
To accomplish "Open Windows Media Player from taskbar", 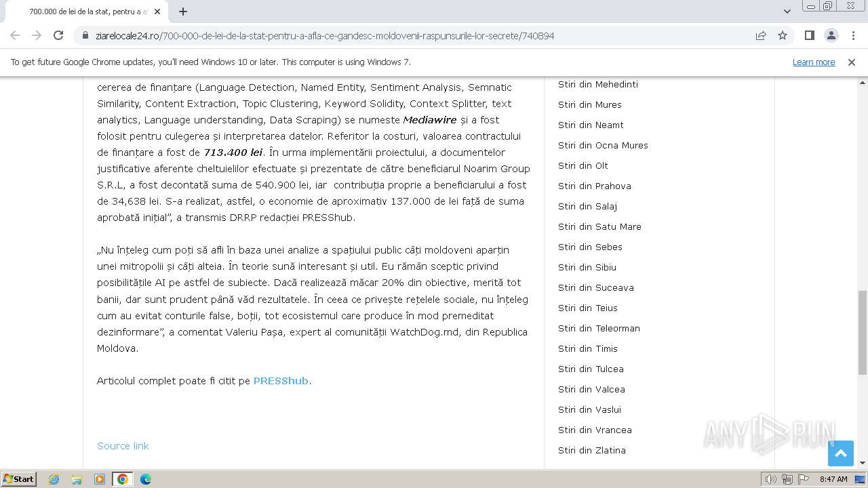I will tap(100, 479).
